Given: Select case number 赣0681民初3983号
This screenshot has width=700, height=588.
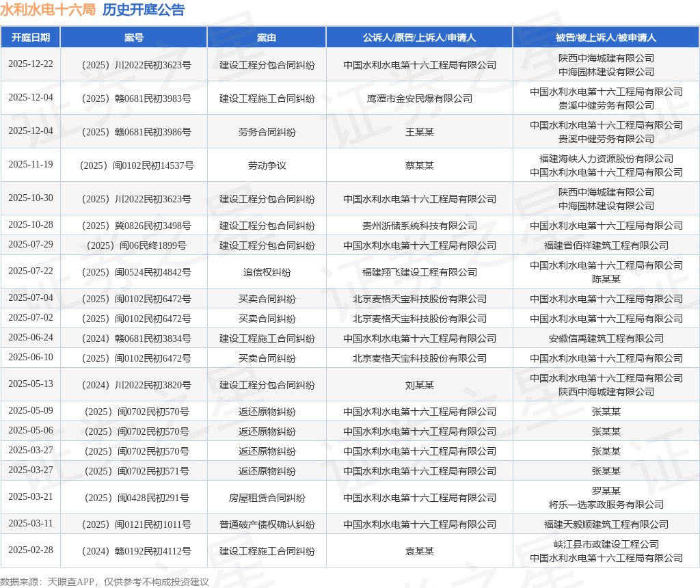Looking at the screenshot, I should (x=137, y=98).
